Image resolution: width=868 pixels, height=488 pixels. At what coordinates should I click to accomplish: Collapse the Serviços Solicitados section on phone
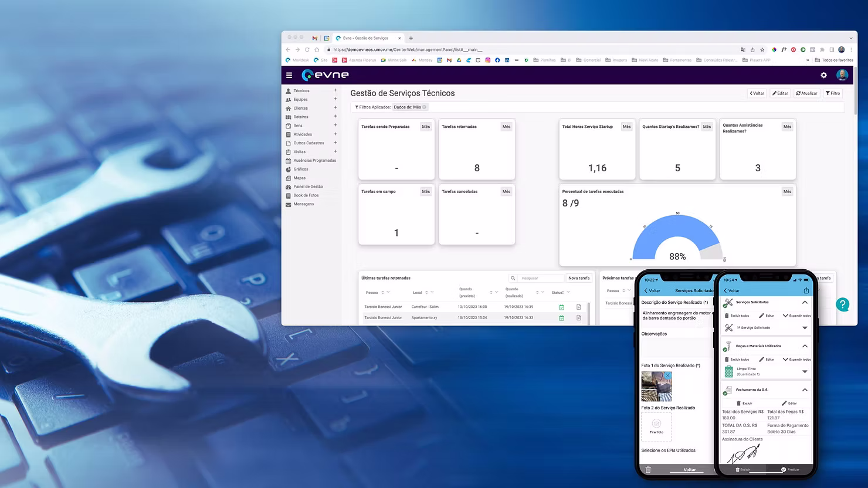tap(805, 302)
